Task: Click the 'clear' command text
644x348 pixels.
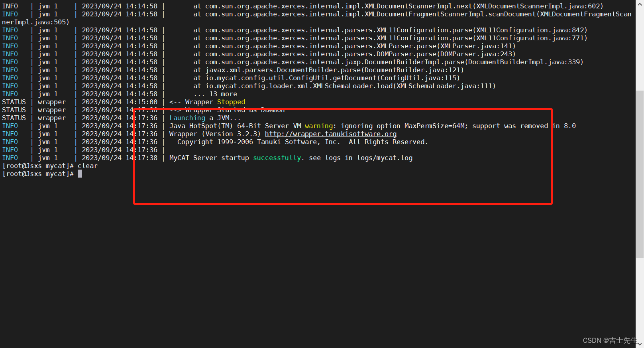Action: 88,166
